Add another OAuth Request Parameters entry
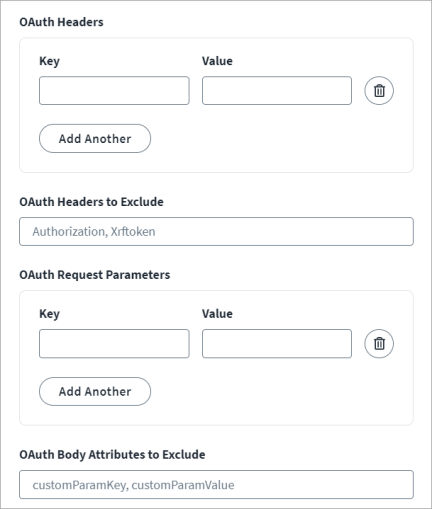432x509 pixels. pyautogui.click(x=95, y=392)
